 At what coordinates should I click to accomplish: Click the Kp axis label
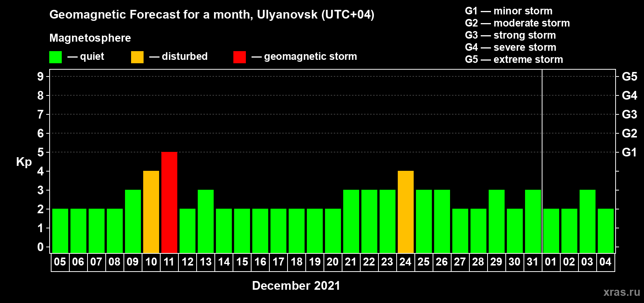pyautogui.click(x=24, y=162)
